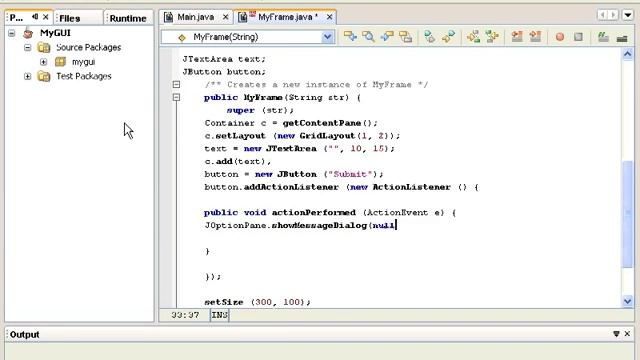This screenshot has height=360, width=640.
Task: Collapse the MyGUI project node
Action: [x=12, y=33]
